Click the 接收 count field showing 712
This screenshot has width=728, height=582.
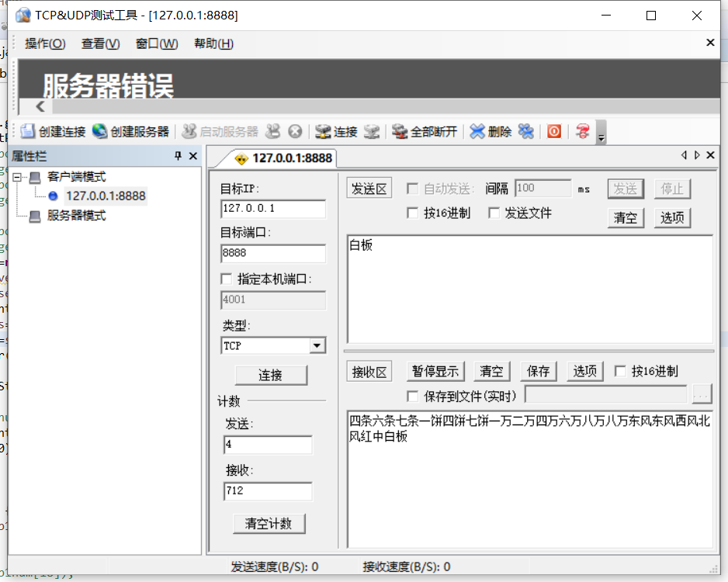[268, 491]
